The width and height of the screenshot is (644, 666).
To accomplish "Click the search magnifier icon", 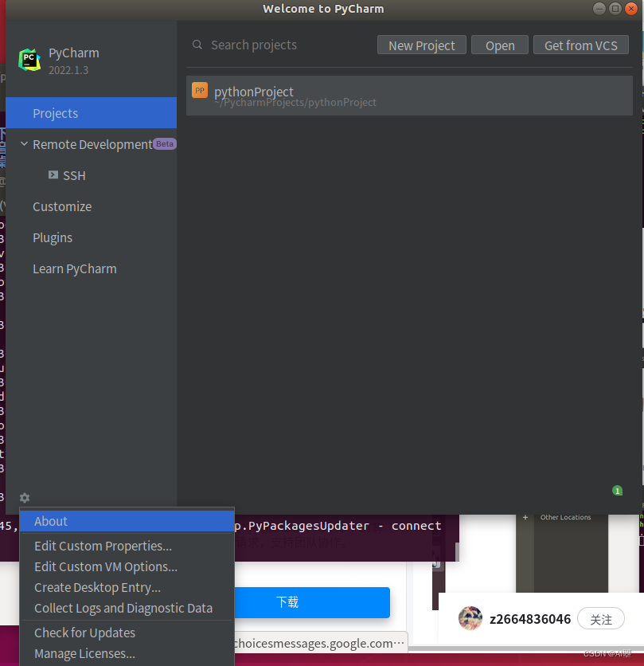I will 197,45.
